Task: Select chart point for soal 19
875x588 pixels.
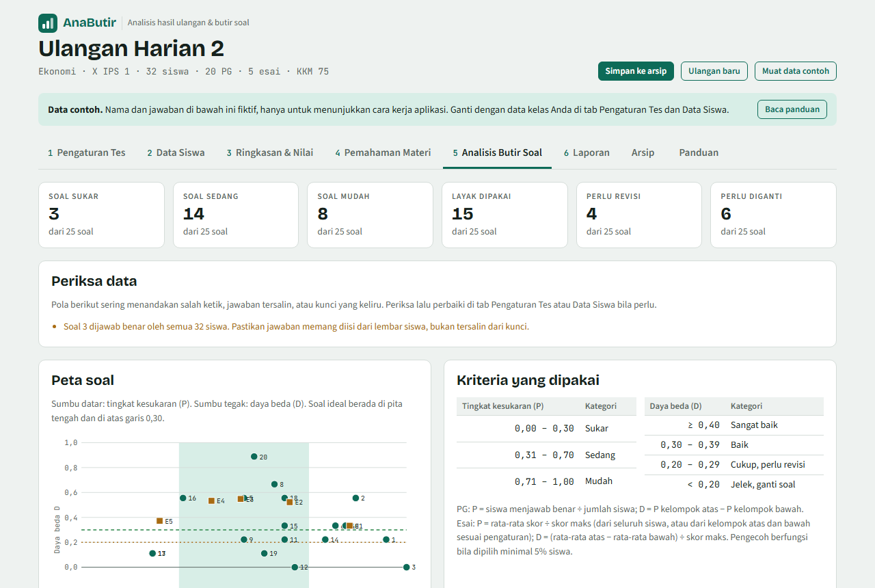Action: [265, 553]
